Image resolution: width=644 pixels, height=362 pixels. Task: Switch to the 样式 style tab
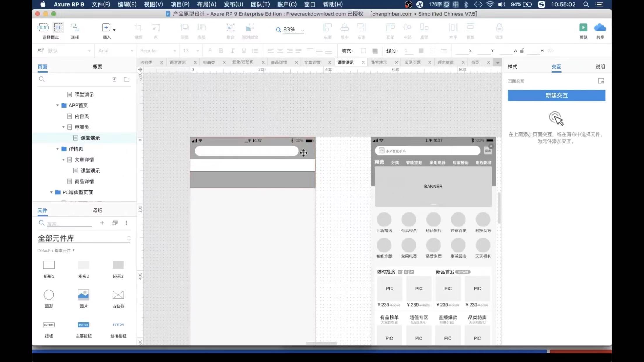coord(512,67)
